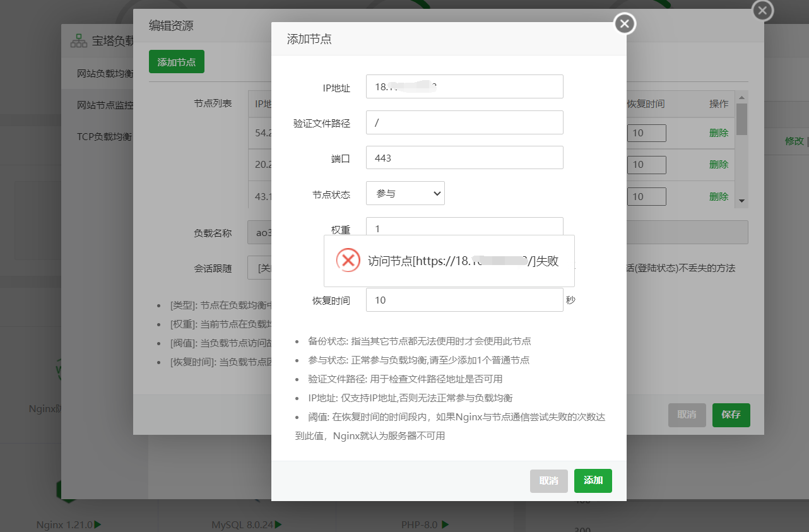Click recovery time field of 54.2 row

point(647,133)
